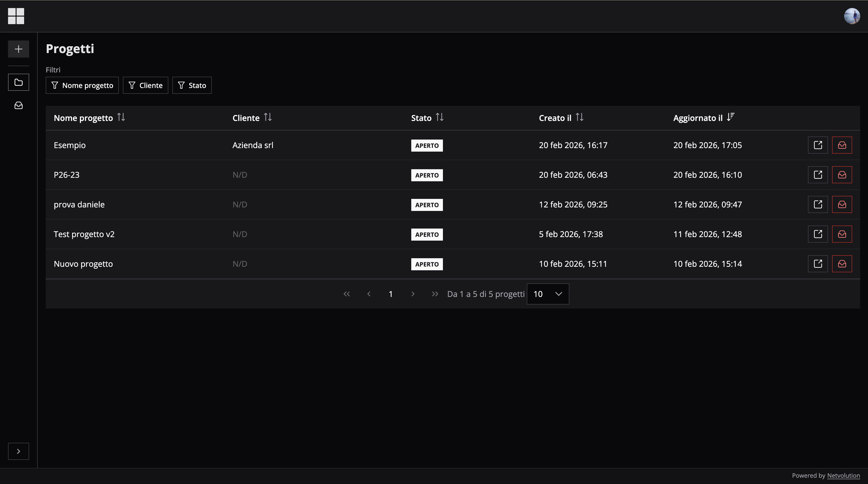Toggle Aggiornato il sort direction

(730, 117)
